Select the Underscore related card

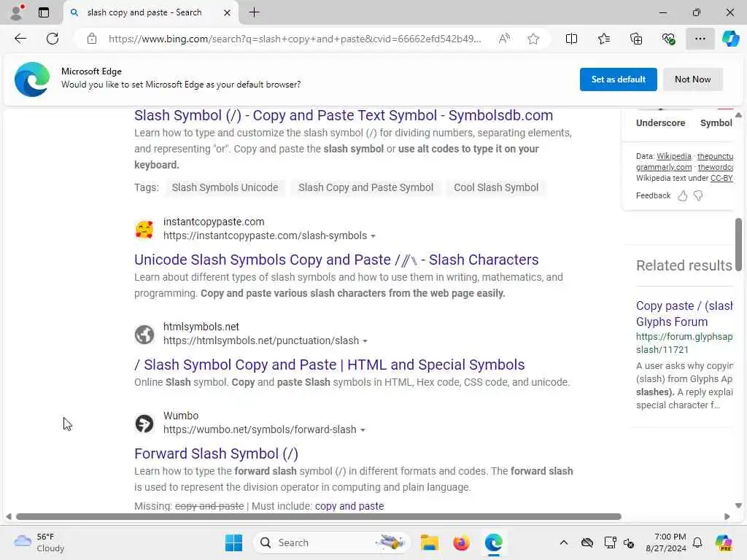[x=660, y=122]
